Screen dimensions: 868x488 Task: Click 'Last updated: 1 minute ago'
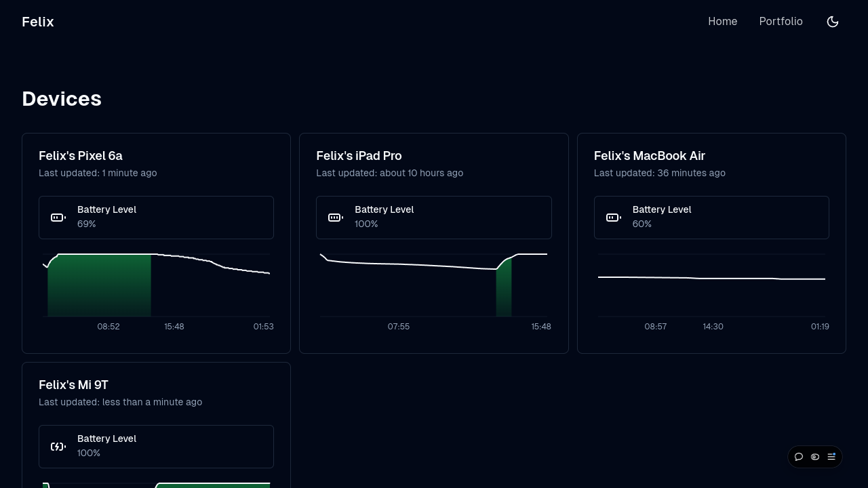pyautogui.click(x=98, y=173)
